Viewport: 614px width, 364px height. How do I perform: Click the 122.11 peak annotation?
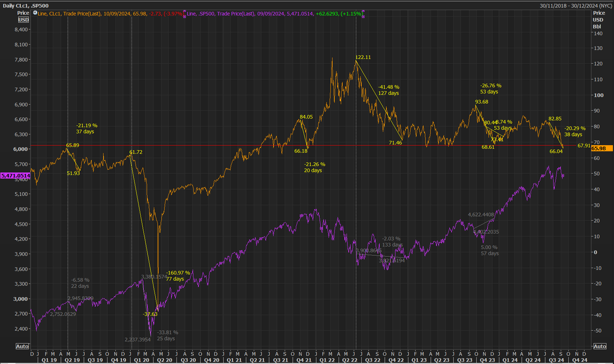click(363, 57)
